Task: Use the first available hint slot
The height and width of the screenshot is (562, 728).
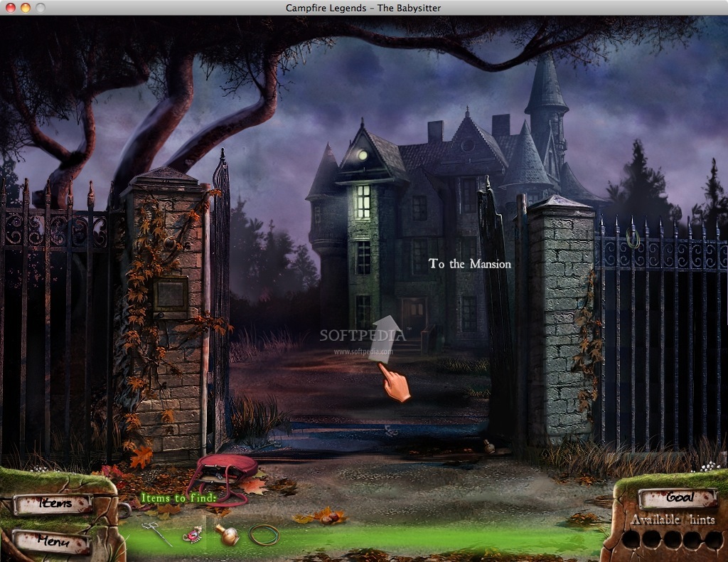Action: tap(632, 540)
